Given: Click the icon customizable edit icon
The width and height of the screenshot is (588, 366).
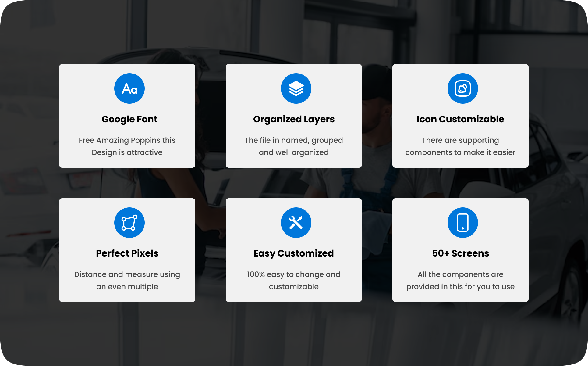Looking at the screenshot, I should pyautogui.click(x=462, y=88).
